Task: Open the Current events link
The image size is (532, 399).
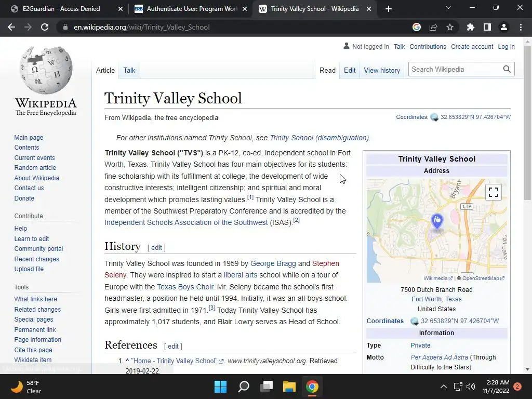Action: [x=34, y=158]
